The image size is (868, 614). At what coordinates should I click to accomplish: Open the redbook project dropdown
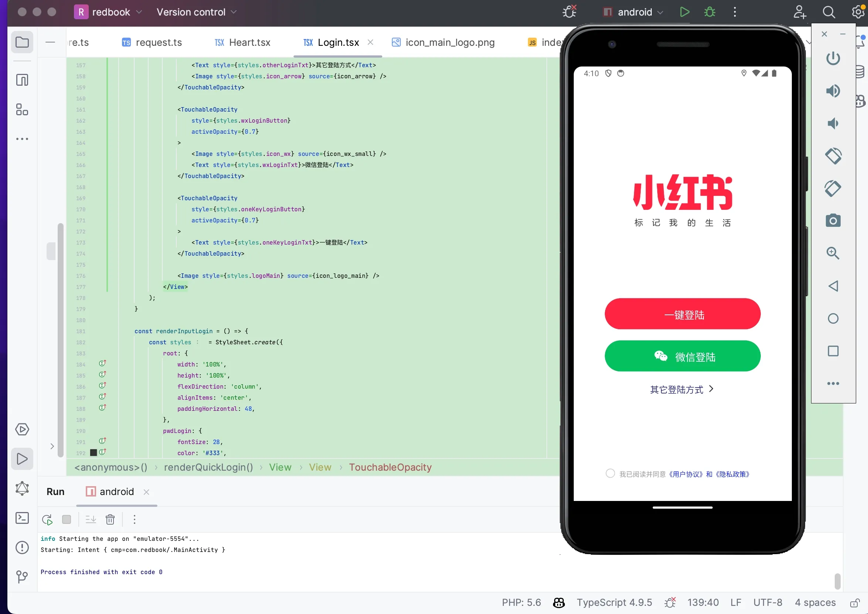(109, 12)
